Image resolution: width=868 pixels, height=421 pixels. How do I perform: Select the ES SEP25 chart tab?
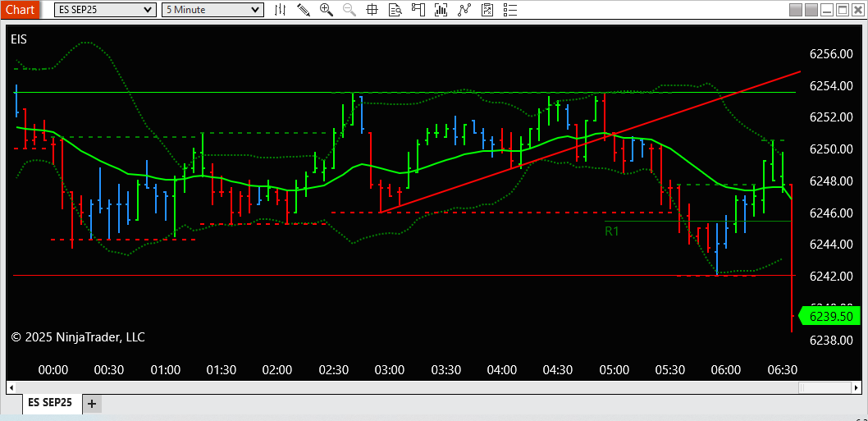[50, 403]
